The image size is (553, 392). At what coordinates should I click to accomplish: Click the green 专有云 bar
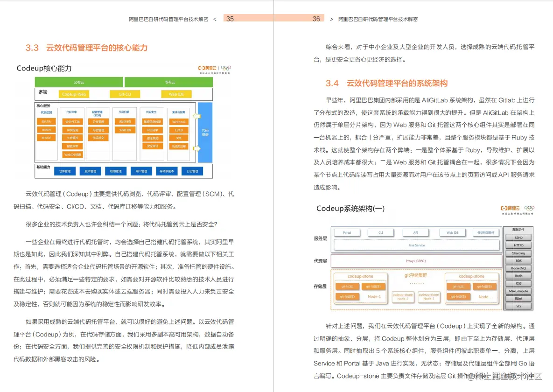click(x=169, y=82)
